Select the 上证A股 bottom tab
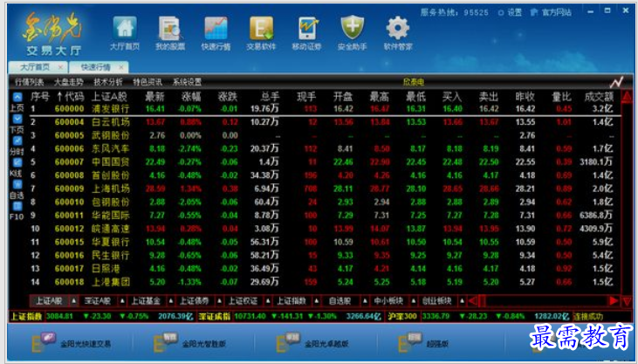Image resolution: width=638 pixels, height=364 pixels. click(x=49, y=301)
